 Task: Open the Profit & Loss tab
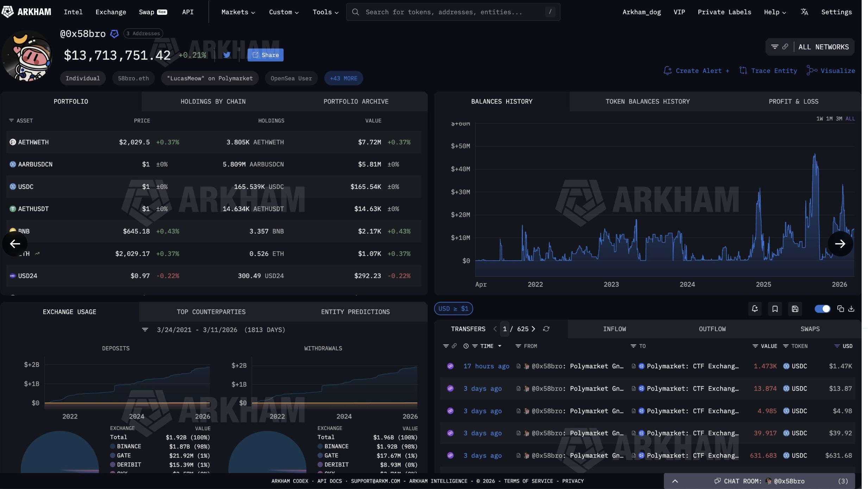point(793,102)
